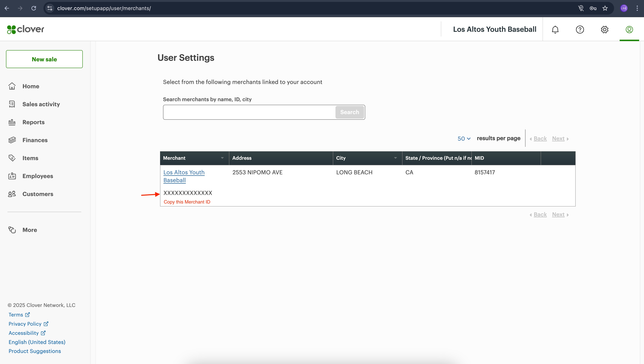The width and height of the screenshot is (644, 364).
Task: Click the New sale button
Action: pos(44,59)
